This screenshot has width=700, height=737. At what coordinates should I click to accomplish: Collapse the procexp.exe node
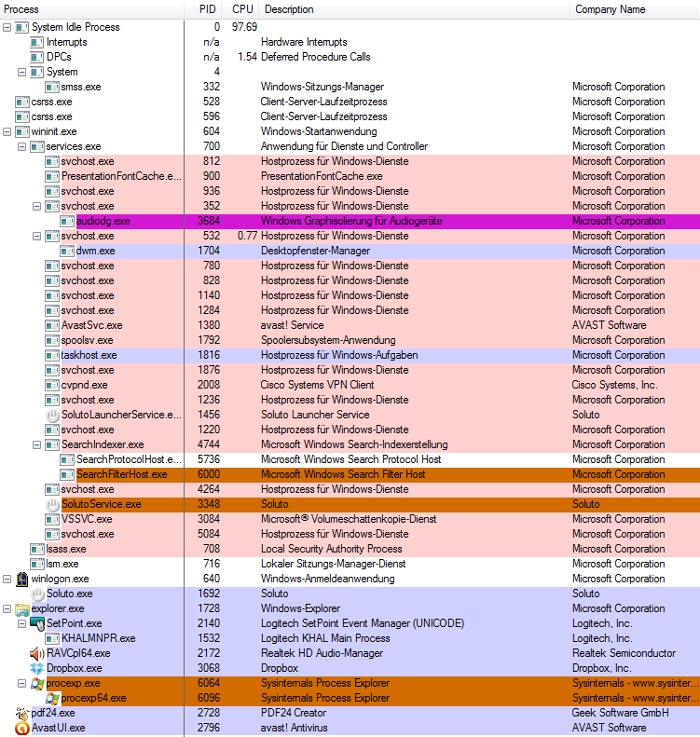coord(21,683)
